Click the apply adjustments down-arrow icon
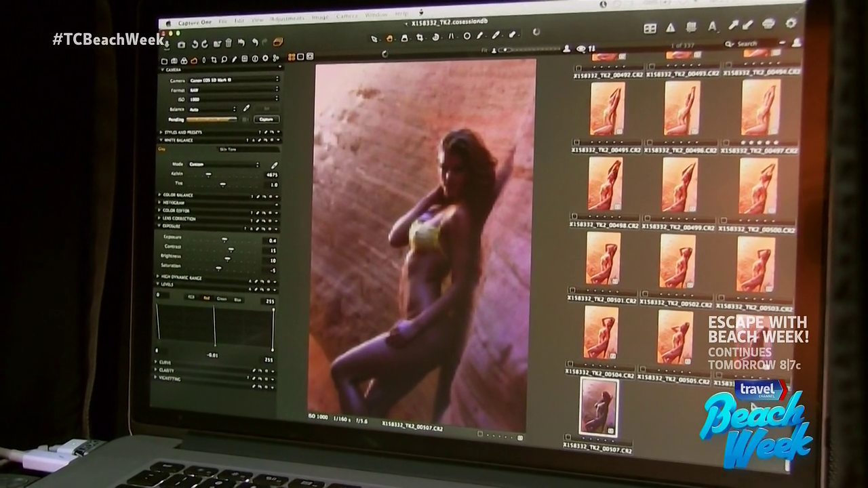 pyautogui.click(x=747, y=25)
